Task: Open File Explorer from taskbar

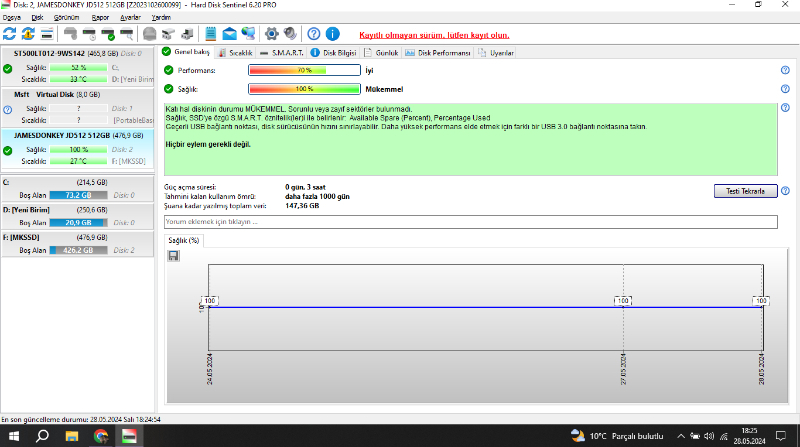Action: tap(71, 436)
